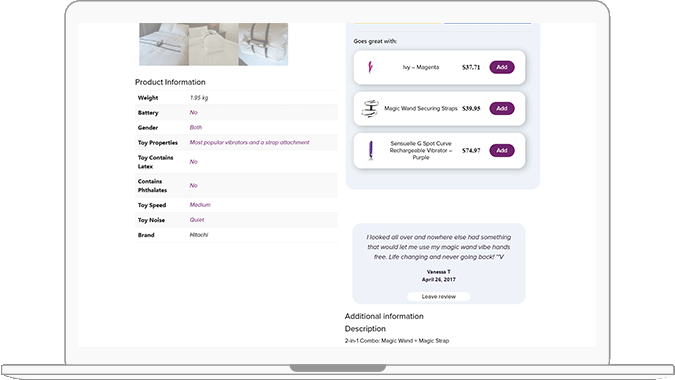Select the price '$74.97'
Viewport: 675px width, 380px height.
(471, 151)
